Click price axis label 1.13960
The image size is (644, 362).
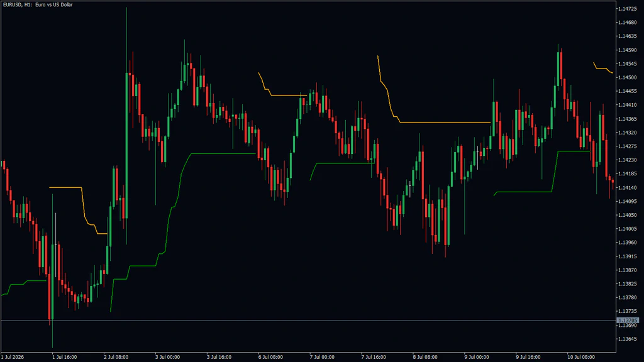628,243
